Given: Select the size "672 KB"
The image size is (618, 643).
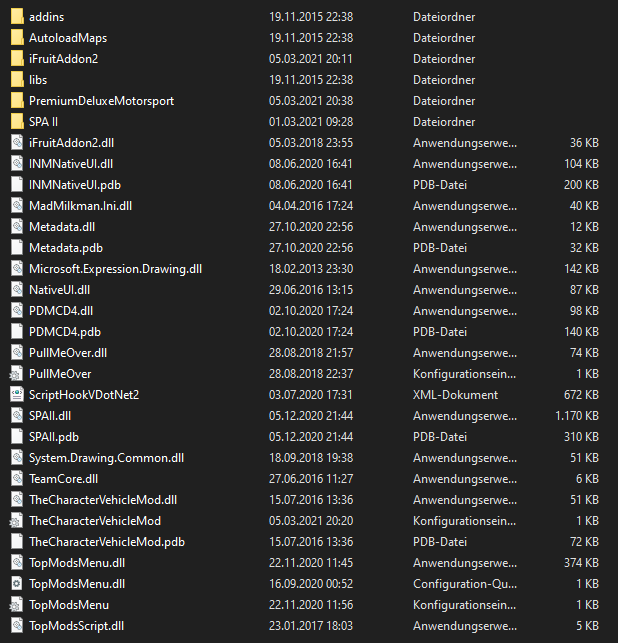Looking at the screenshot, I should (x=582, y=395).
